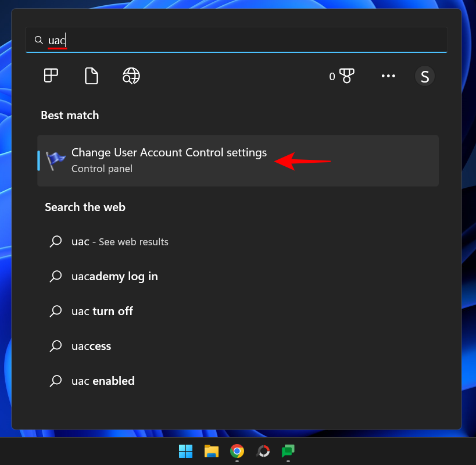Launch the lens app from the taskbar
Image resolution: width=476 pixels, height=465 pixels.
pyautogui.click(x=262, y=450)
